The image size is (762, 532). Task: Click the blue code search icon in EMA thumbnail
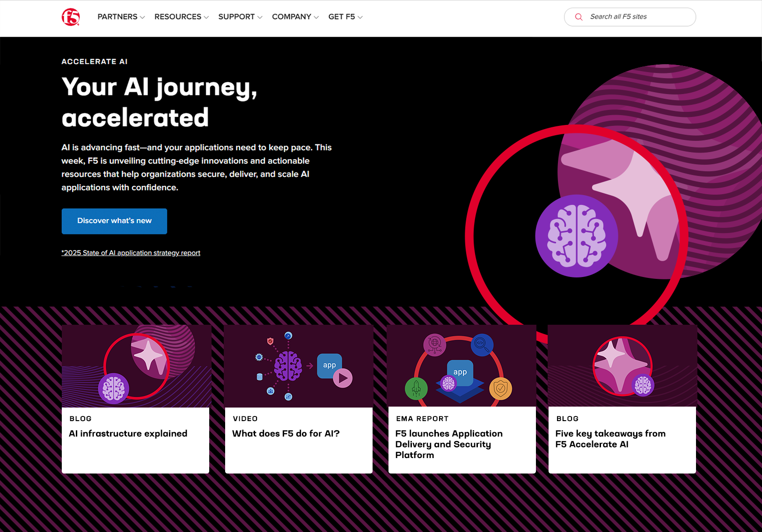[x=482, y=345]
